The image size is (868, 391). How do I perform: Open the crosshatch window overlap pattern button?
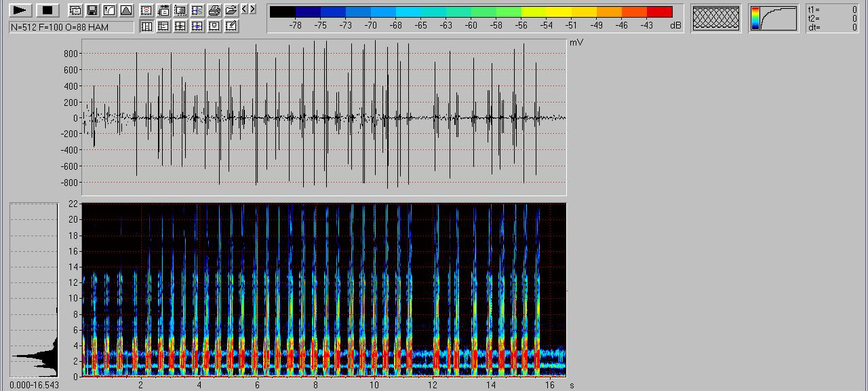click(715, 18)
